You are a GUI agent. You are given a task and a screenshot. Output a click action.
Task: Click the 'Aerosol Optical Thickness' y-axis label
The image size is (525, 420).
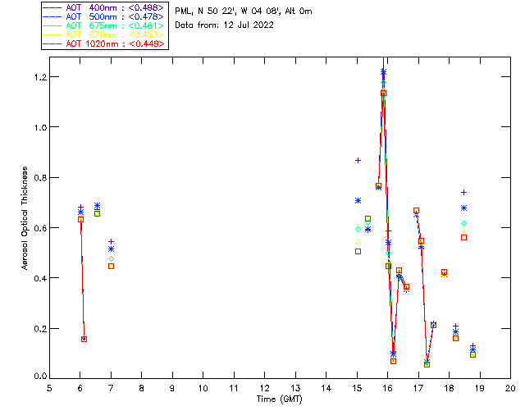point(25,218)
